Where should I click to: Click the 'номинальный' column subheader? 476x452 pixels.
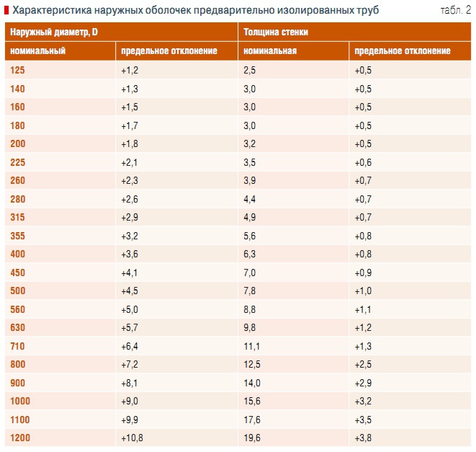point(38,51)
